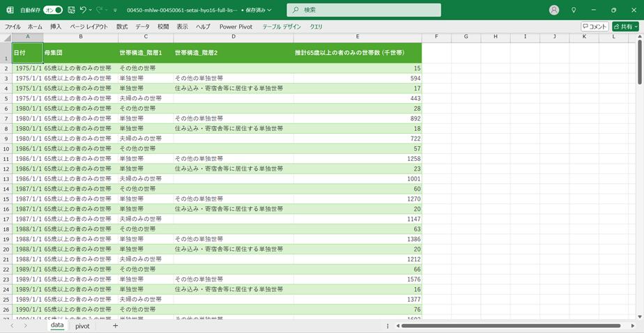Click the Redo arrow icon
The width and height of the screenshot is (644, 333).
100,10
